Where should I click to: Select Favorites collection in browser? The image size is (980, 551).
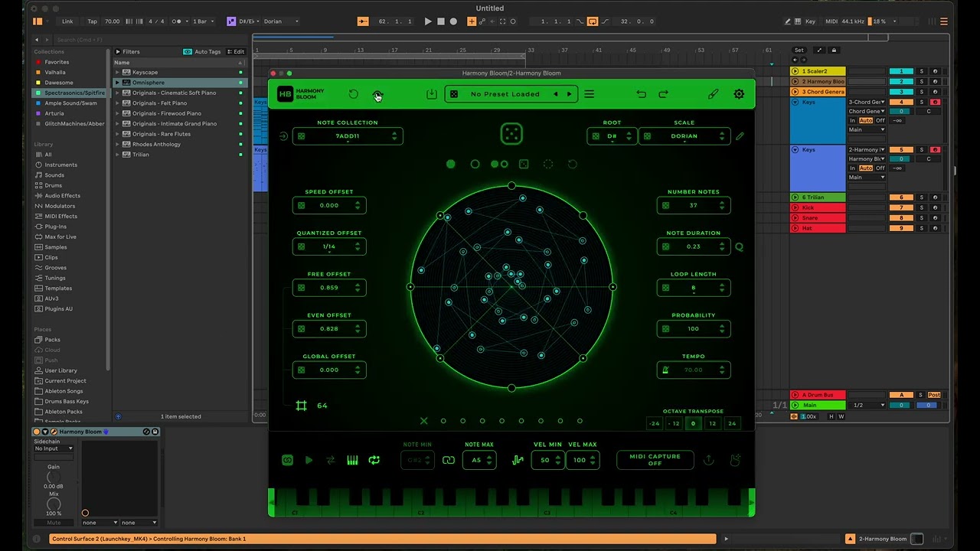pyautogui.click(x=57, y=62)
